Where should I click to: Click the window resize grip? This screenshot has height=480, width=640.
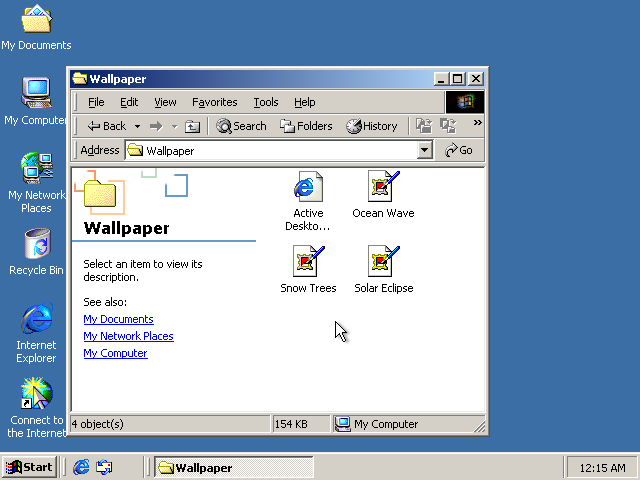tap(480, 427)
